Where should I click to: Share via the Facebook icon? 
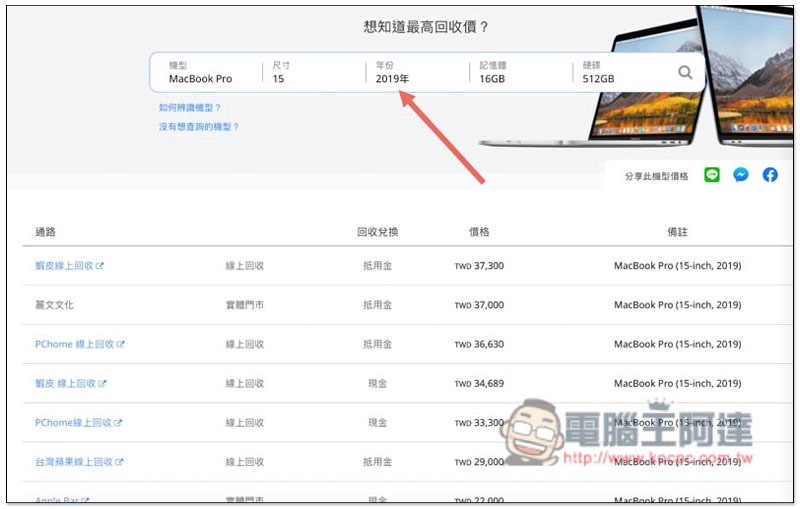click(x=770, y=175)
